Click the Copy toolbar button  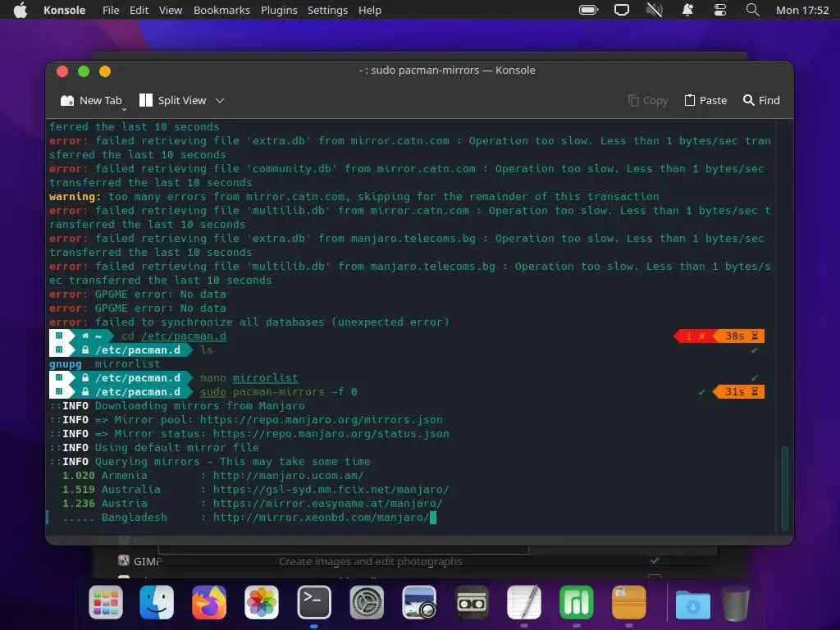[x=648, y=100]
